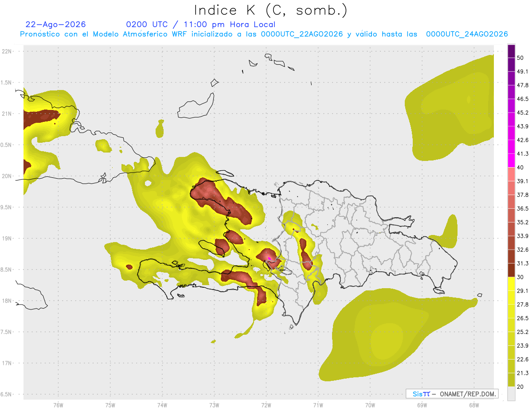Click the '29.1' color scale value
The image size is (532, 411).
click(523, 291)
